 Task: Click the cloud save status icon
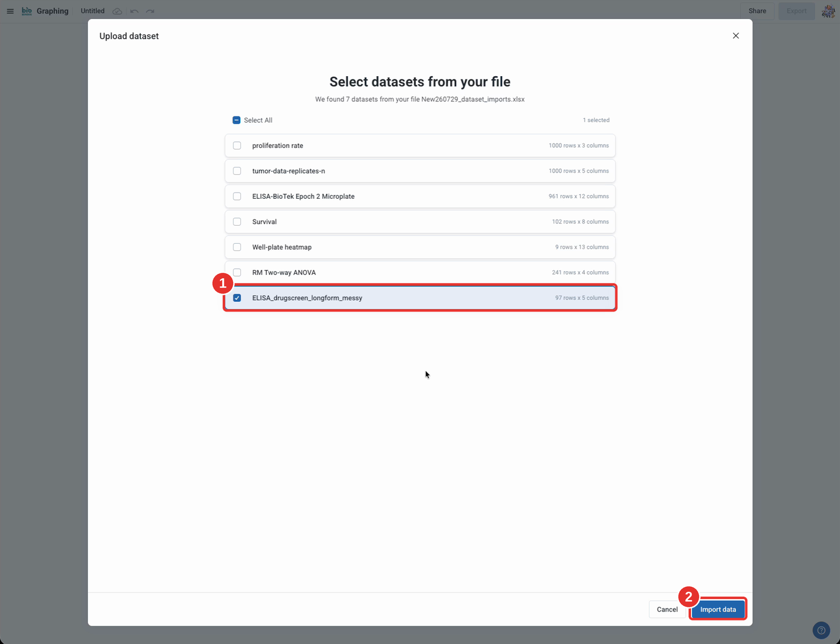point(117,11)
